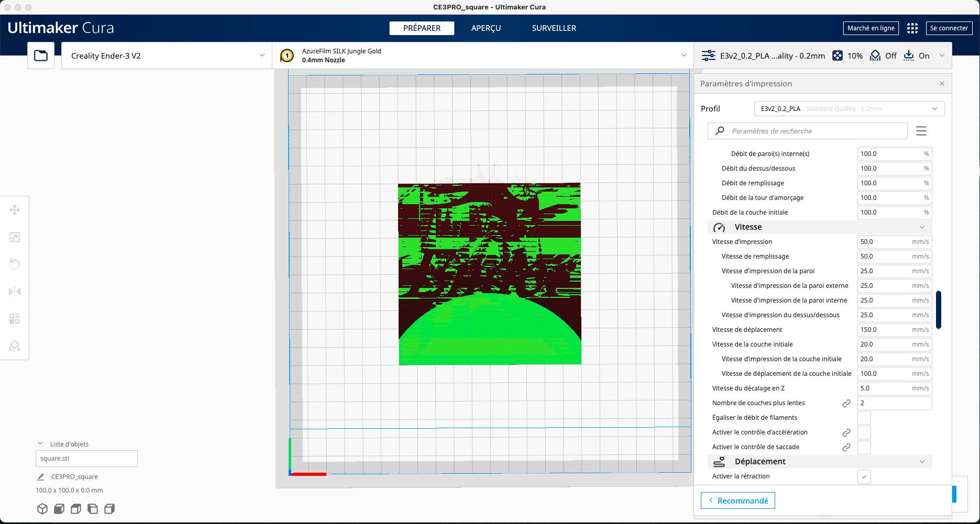
Task: Click link icon beside Activer le contrôle de saccade
Action: tap(846, 447)
